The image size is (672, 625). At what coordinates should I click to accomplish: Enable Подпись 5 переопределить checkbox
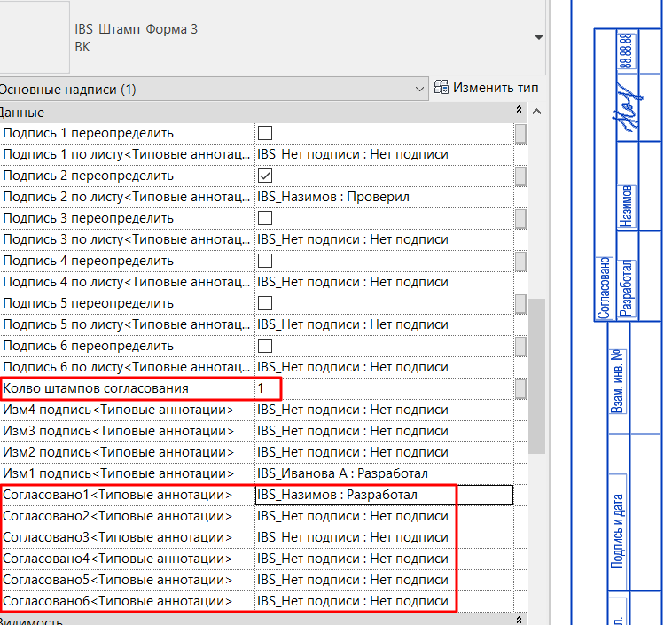coord(265,303)
